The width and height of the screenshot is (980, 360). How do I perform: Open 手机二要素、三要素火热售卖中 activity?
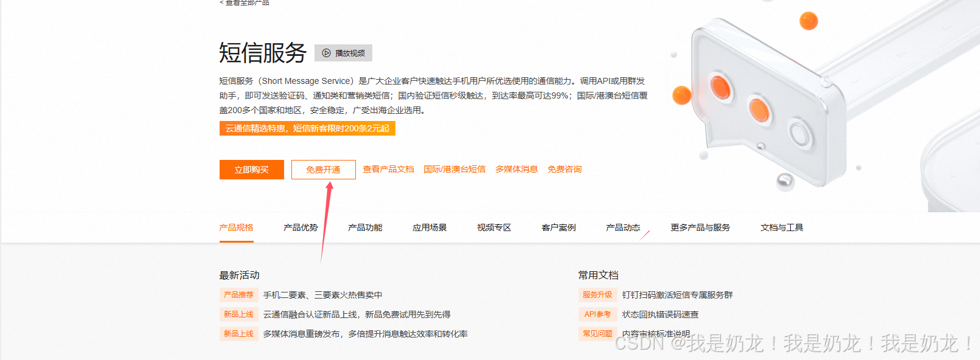pyautogui.click(x=323, y=295)
